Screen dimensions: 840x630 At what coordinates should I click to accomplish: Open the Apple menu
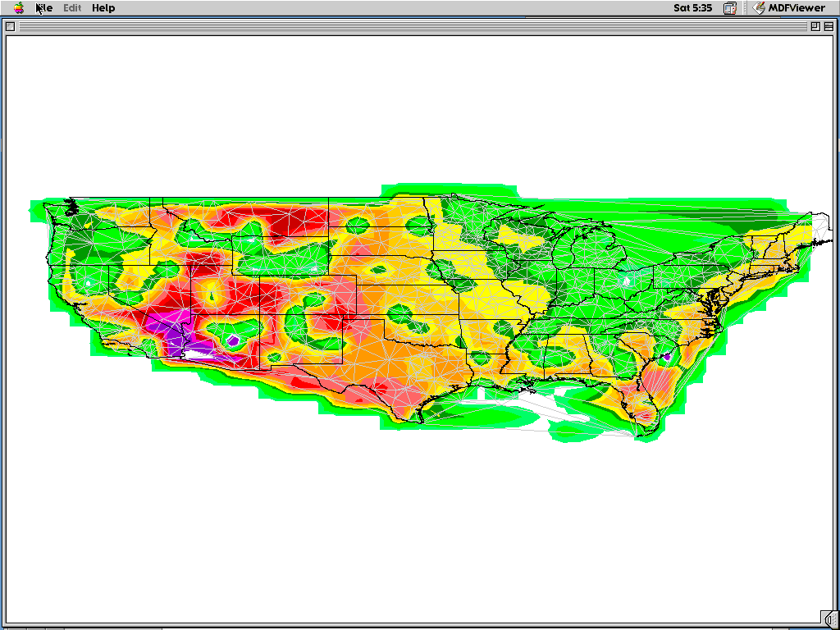(17, 7)
